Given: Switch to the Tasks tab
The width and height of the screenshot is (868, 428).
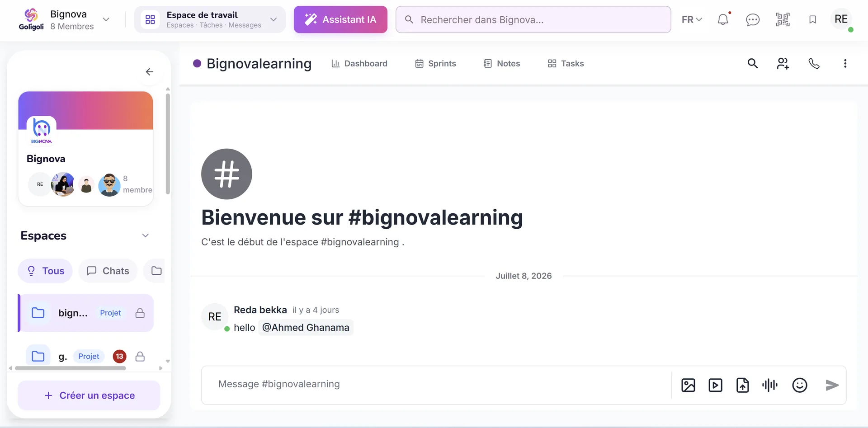Looking at the screenshot, I should coord(566,63).
